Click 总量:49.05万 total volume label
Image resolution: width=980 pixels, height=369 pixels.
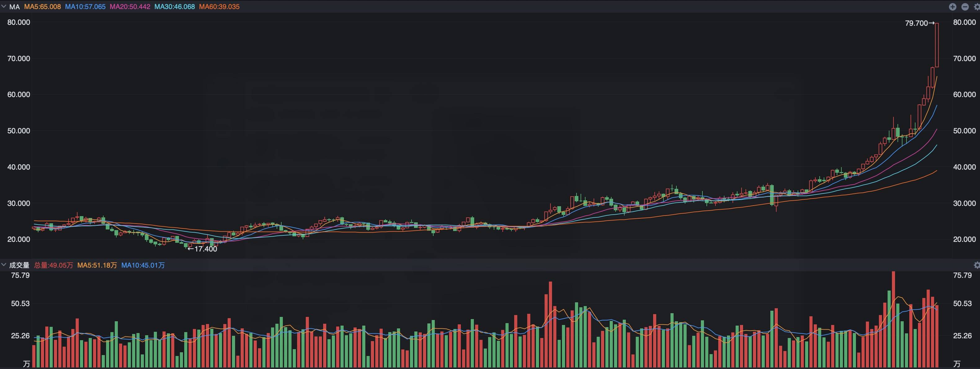53,265
